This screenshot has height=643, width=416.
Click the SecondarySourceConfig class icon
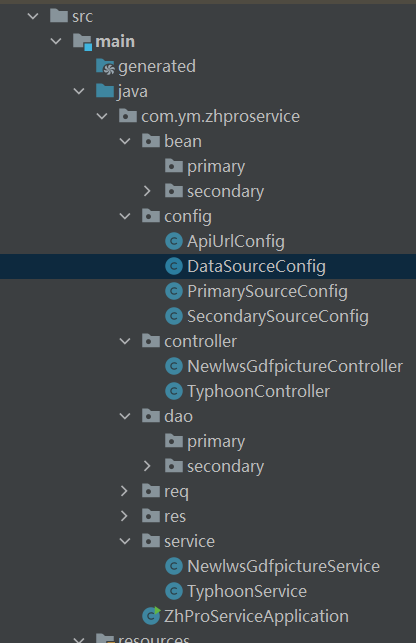pos(174,316)
